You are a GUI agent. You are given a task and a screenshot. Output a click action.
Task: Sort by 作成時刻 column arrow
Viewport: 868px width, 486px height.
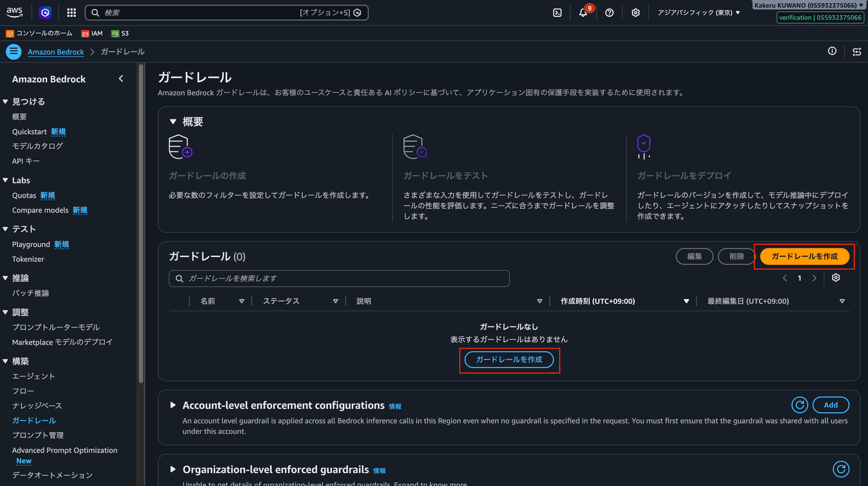(686, 301)
